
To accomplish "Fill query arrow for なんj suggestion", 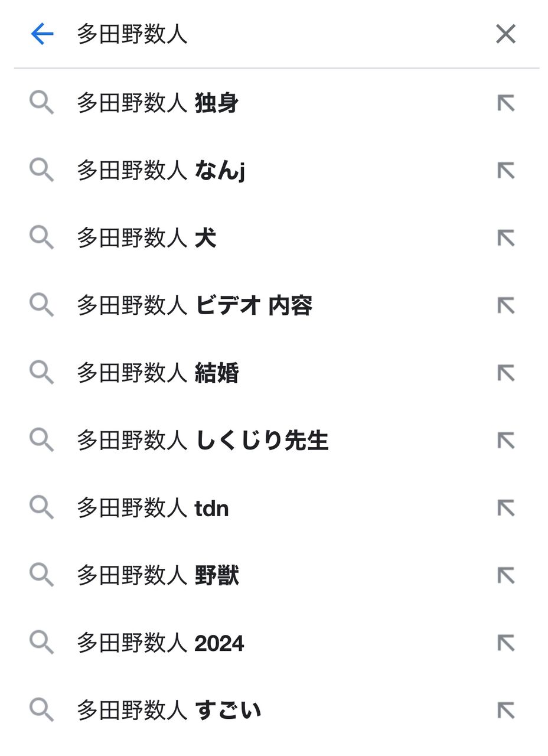I will coord(505,171).
